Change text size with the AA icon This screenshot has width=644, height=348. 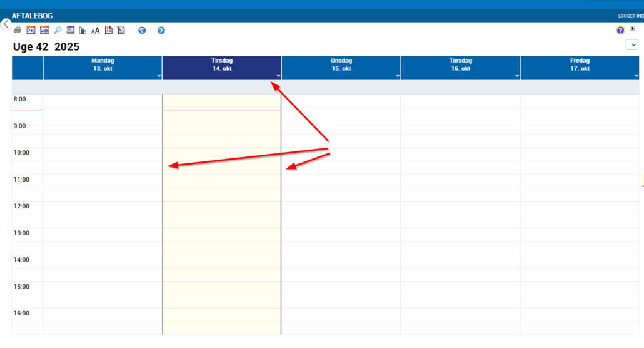(96, 30)
